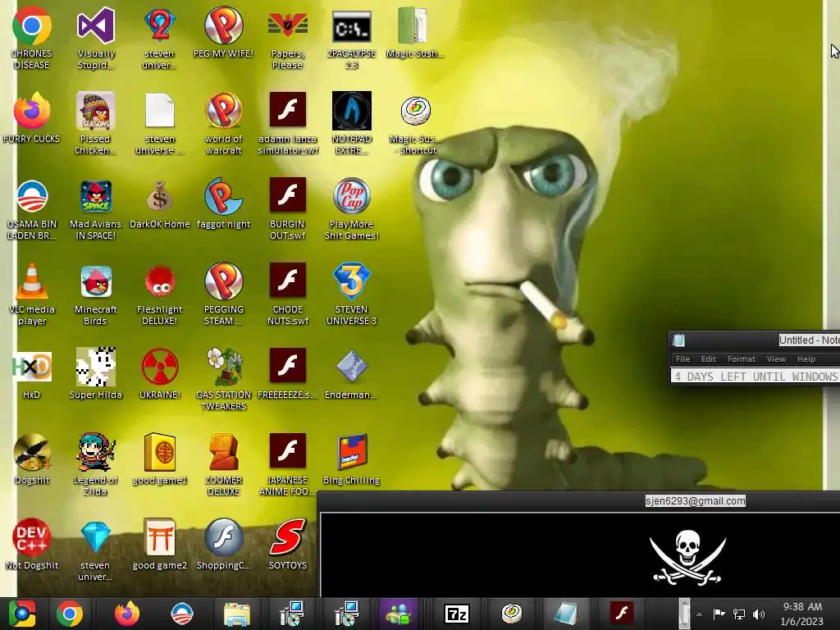Show hidden system tray icons
This screenshot has width=840, height=630.
click(x=699, y=614)
